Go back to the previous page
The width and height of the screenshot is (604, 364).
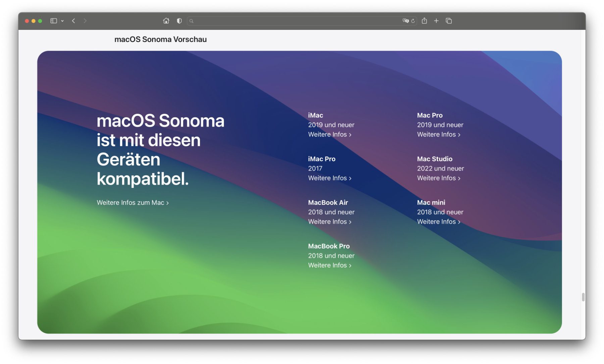pos(73,21)
